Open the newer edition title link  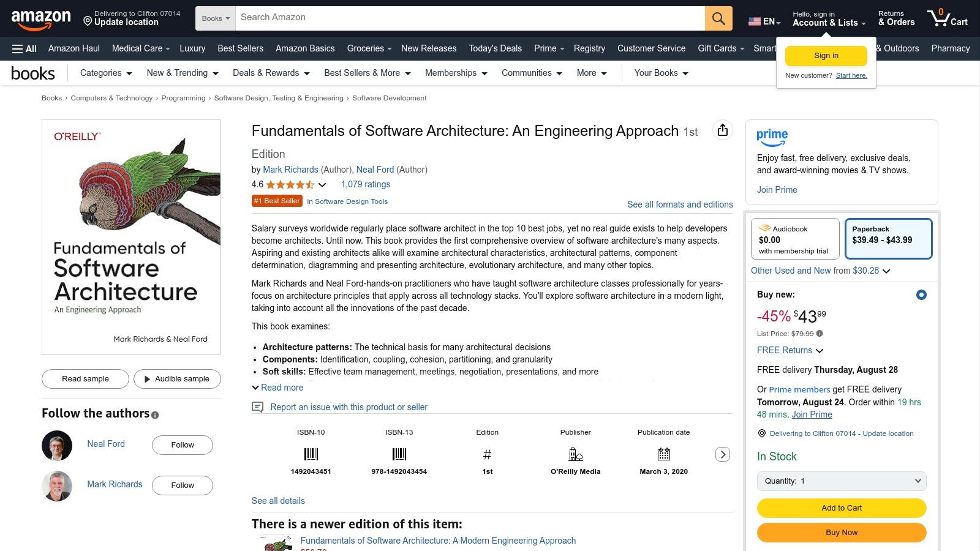[x=438, y=541]
